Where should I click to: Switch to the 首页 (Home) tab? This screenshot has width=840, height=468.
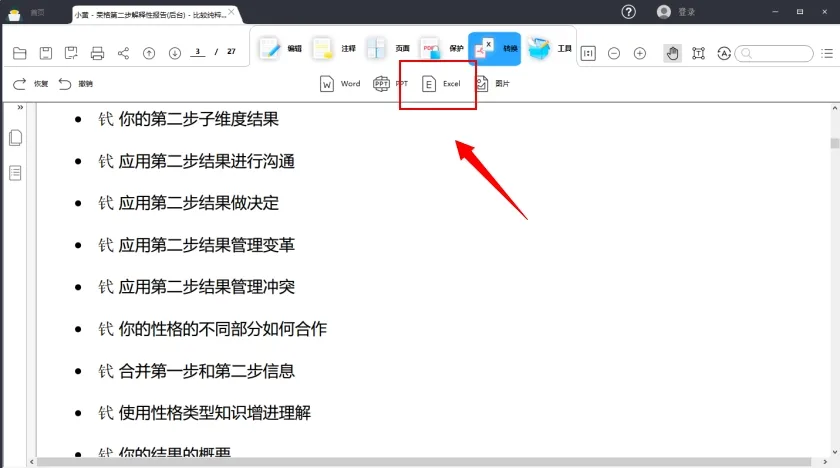click(38, 12)
